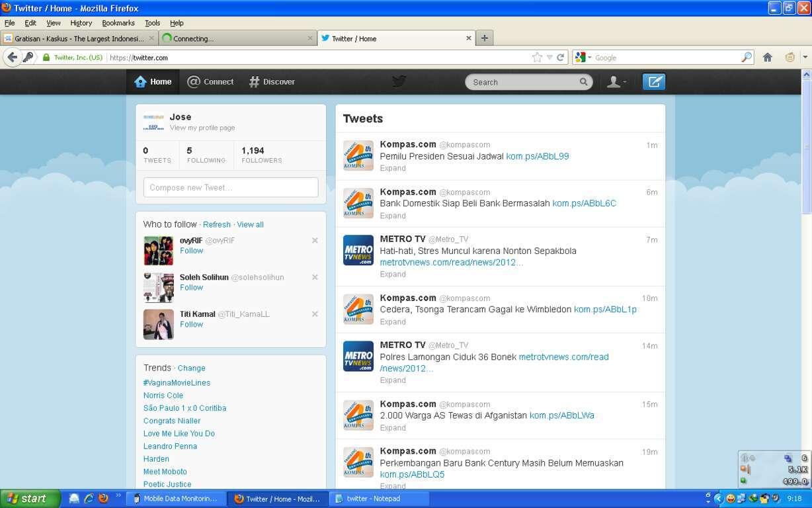Open the Norris Cole trend
The width and height of the screenshot is (812, 508).
(163, 396)
